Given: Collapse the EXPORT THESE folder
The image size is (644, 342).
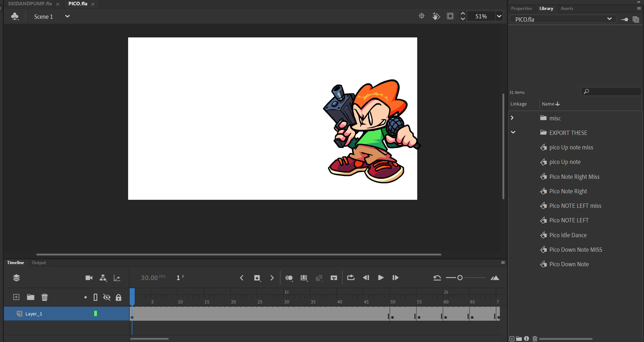Looking at the screenshot, I should [513, 132].
